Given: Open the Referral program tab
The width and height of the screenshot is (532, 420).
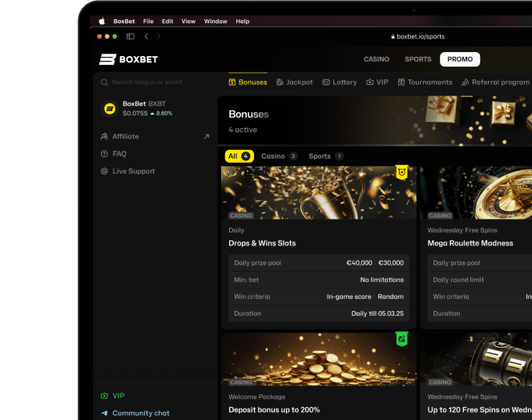Looking at the screenshot, I should (x=495, y=83).
